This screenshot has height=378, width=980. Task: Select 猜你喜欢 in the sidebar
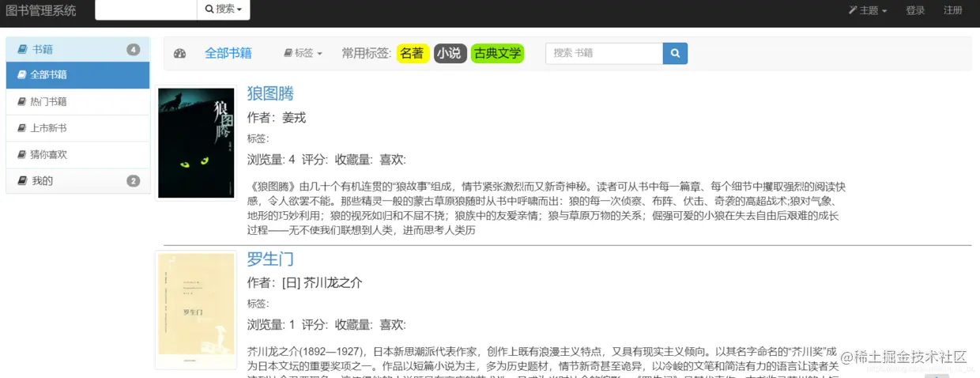coord(77,155)
